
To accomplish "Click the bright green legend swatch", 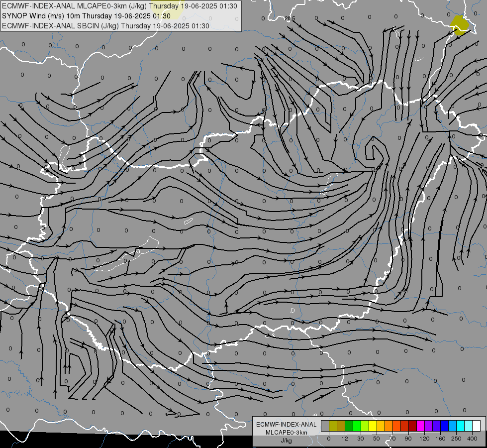I will (x=357, y=426).
